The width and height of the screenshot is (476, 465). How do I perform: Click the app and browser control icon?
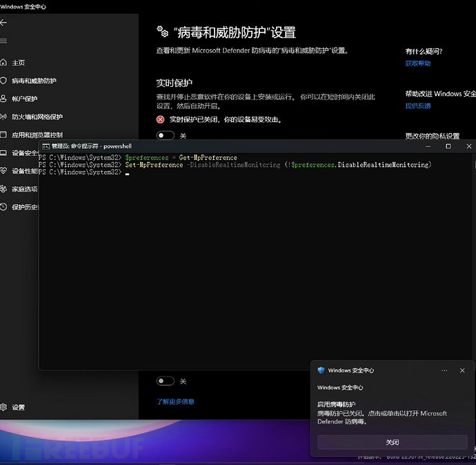tap(3, 135)
